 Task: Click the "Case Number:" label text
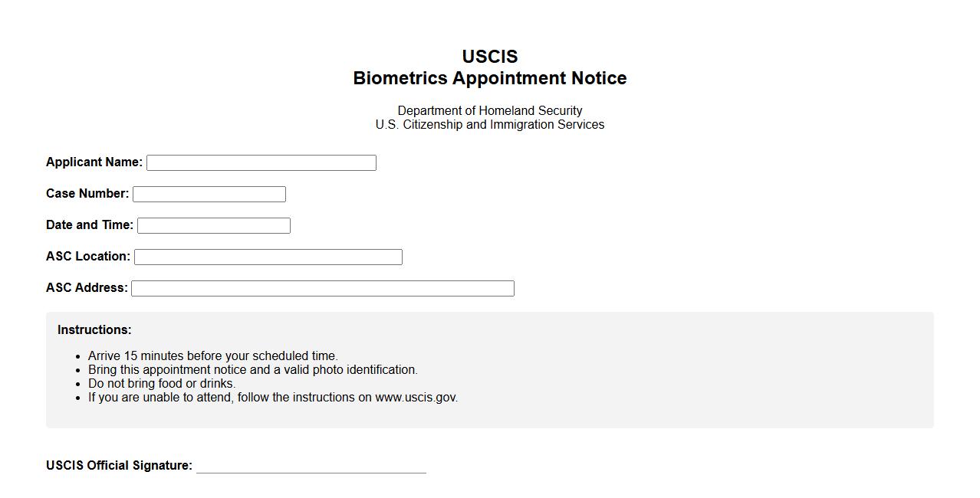point(87,194)
